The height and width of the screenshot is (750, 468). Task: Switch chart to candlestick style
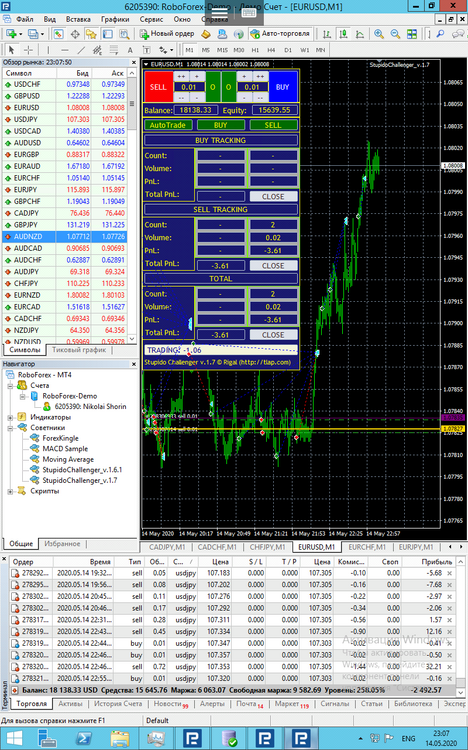pyautogui.click(x=343, y=34)
